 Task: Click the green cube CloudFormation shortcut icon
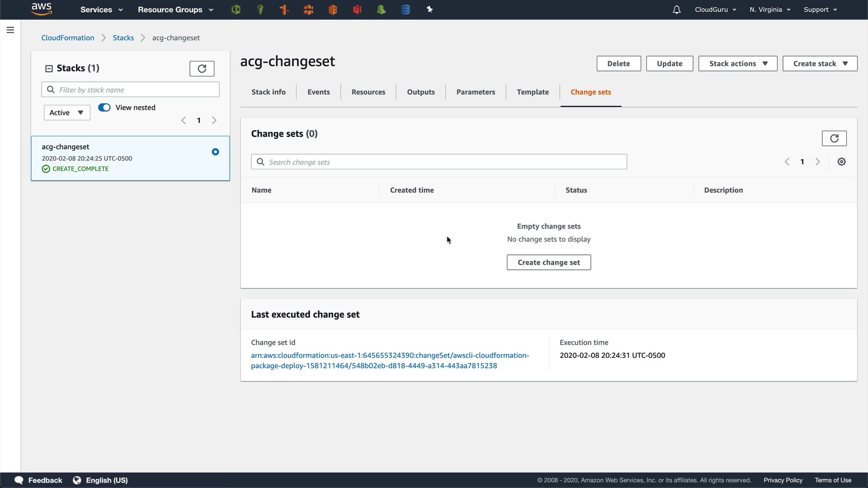(236, 9)
